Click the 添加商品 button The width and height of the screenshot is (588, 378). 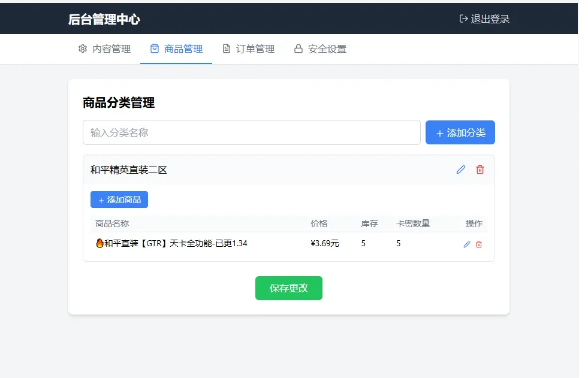[119, 199]
